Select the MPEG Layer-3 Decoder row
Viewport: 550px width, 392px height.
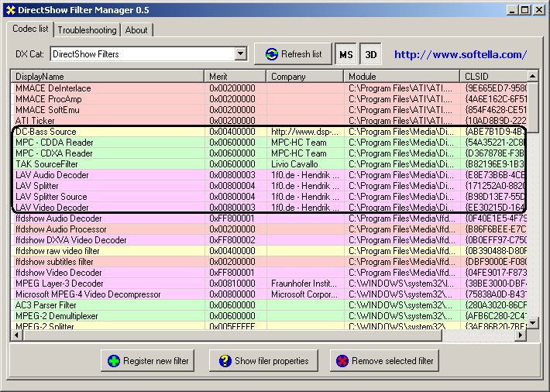tap(269, 284)
